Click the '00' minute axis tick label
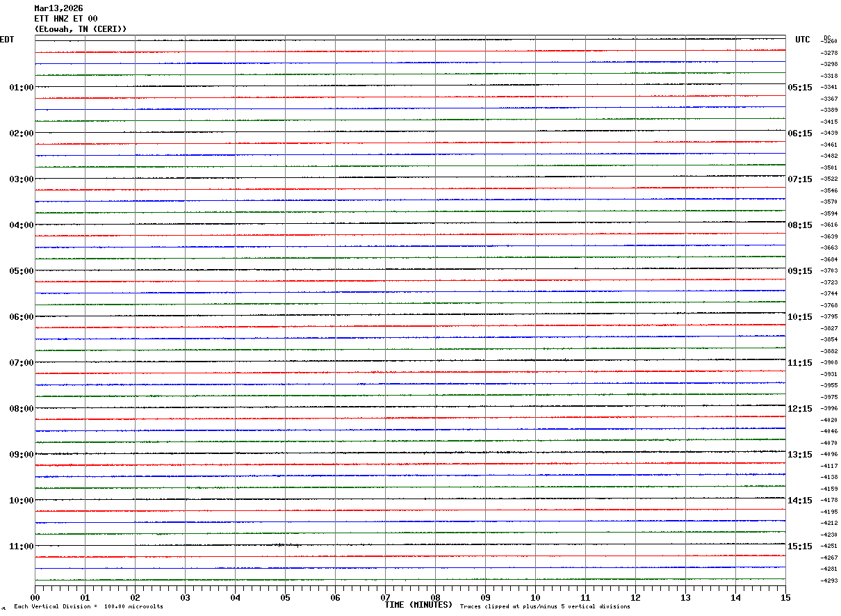 [35, 597]
